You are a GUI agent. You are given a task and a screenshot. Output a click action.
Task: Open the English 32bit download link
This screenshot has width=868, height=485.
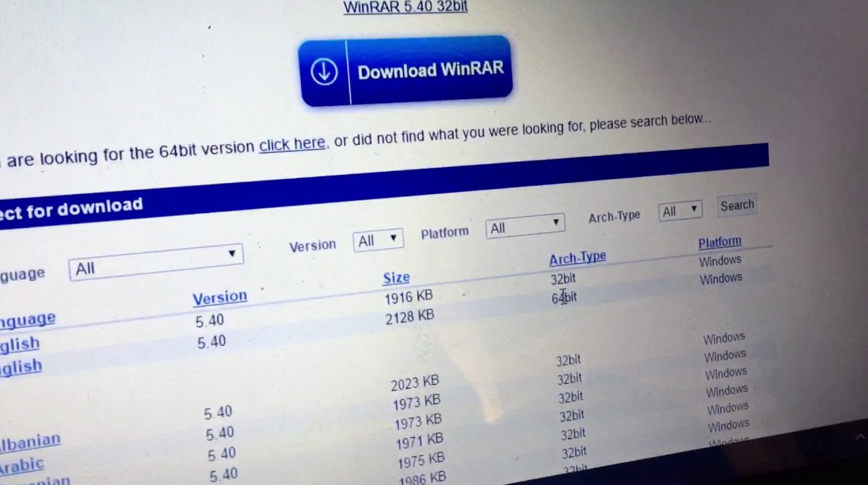pyautogui.click(x=20, y=344)
